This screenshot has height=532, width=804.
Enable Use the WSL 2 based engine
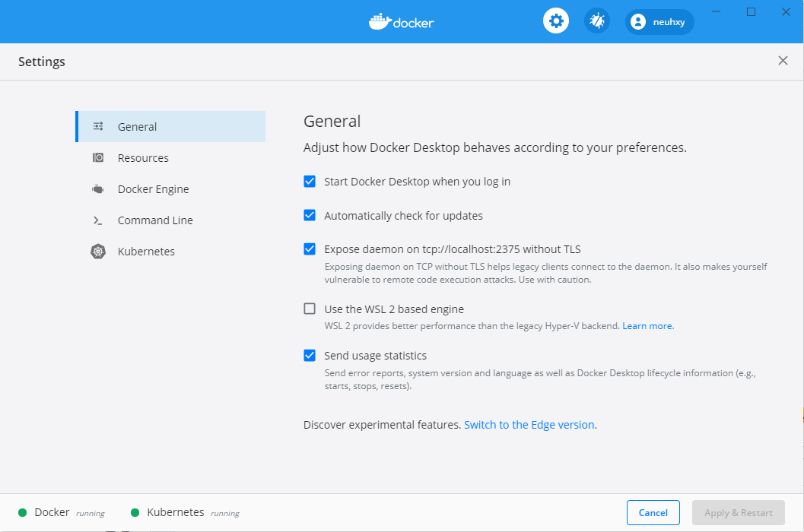(310, 309)
